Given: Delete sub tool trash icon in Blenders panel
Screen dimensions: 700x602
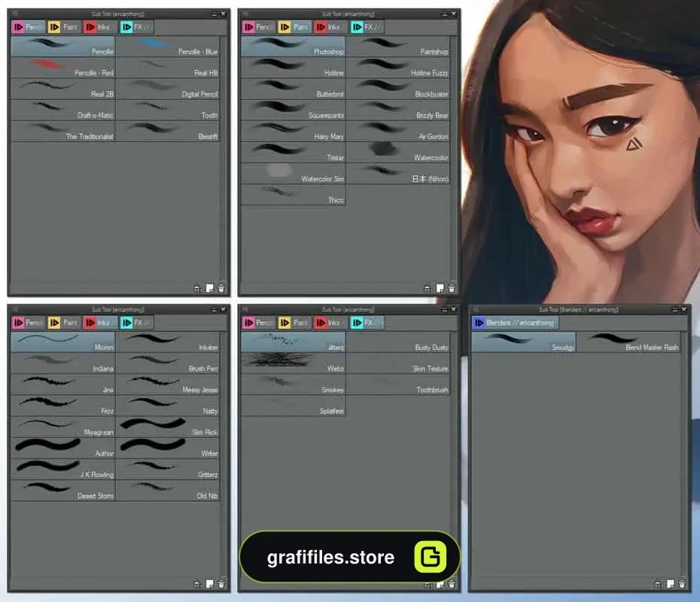Looking at the screenshot, I should (x=682, y=584).
